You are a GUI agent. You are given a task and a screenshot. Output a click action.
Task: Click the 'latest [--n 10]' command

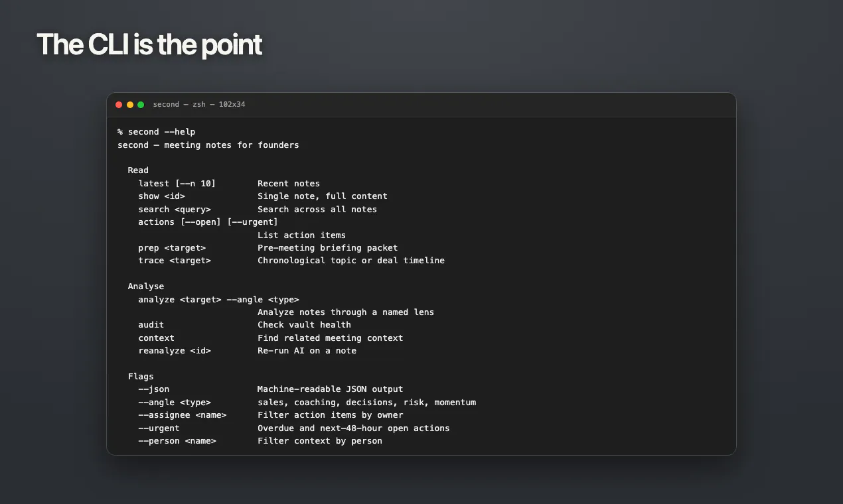(x=177, y=184)
